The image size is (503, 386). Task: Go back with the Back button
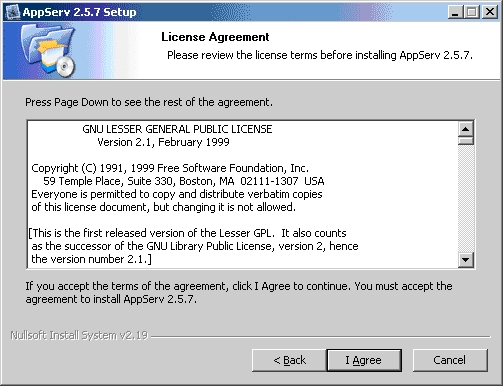(x=289, y=360)
